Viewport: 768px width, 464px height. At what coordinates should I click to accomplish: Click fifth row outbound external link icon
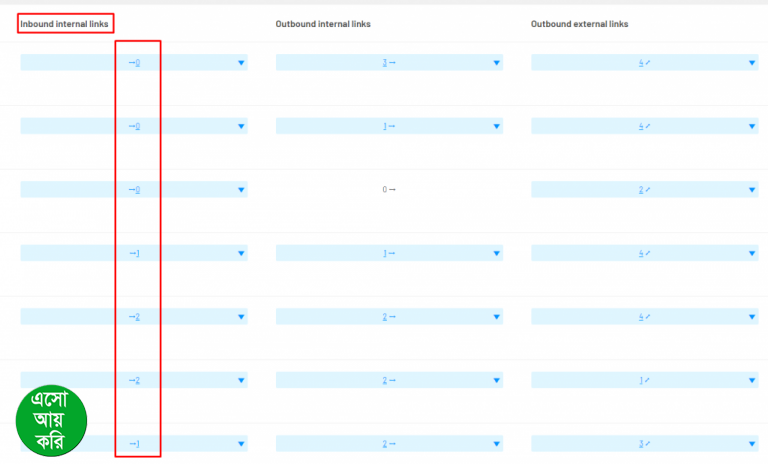pos(648,317)
